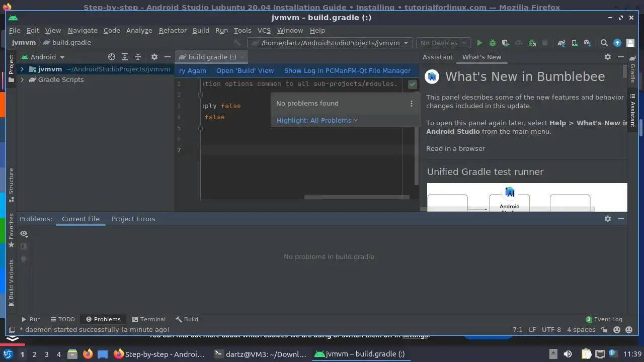This screenshot has width=644, height=362.
Task: Open the File menu
Action: pos(15,30)
